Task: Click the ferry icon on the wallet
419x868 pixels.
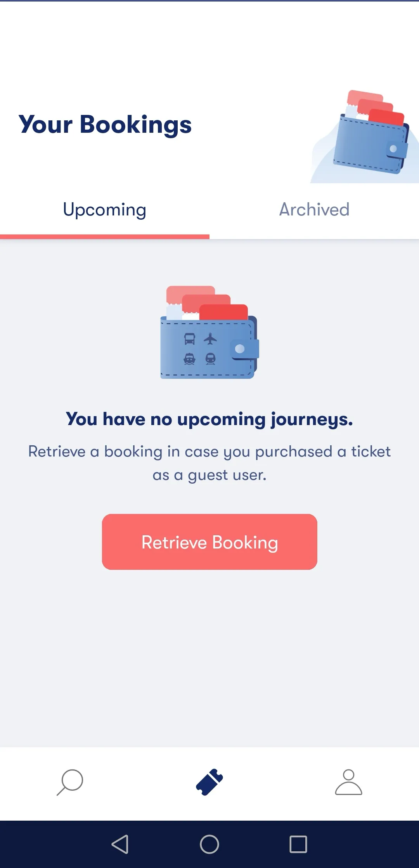Action: tap(189, 359)
